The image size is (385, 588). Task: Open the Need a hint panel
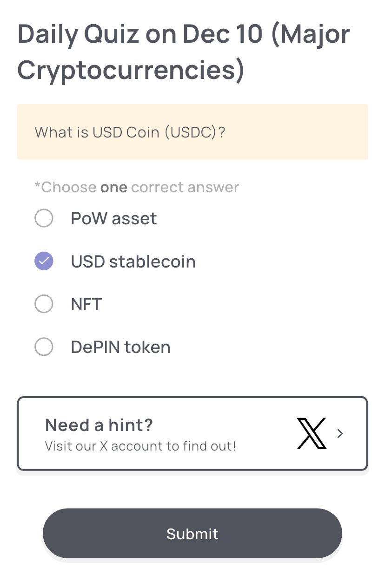(192, 433)
